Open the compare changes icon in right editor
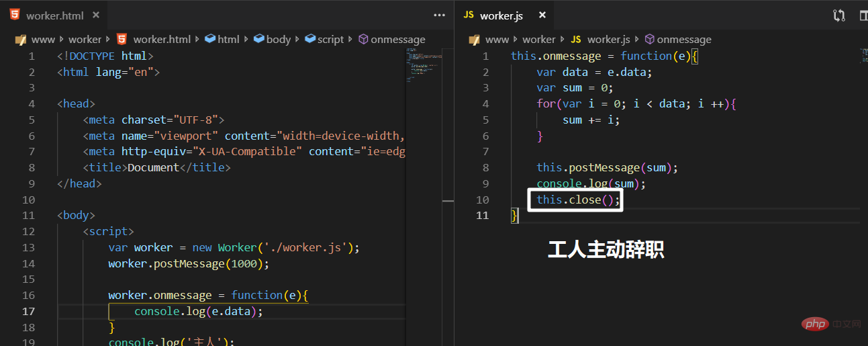Viewport: 868px width, 346px height. [838, 15]
